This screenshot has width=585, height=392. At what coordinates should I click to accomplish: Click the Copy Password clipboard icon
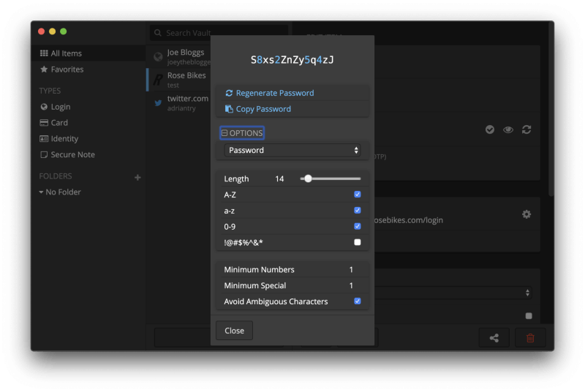pos(229,109)
